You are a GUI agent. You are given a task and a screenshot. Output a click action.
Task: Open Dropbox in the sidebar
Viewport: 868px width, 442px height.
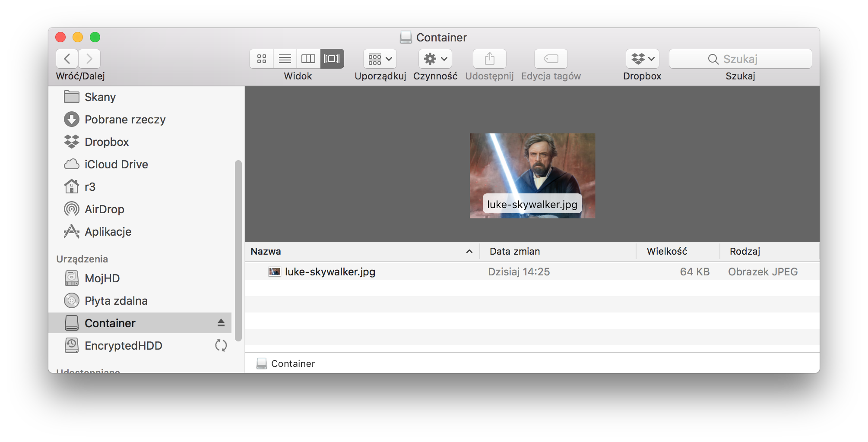(140, 142)
